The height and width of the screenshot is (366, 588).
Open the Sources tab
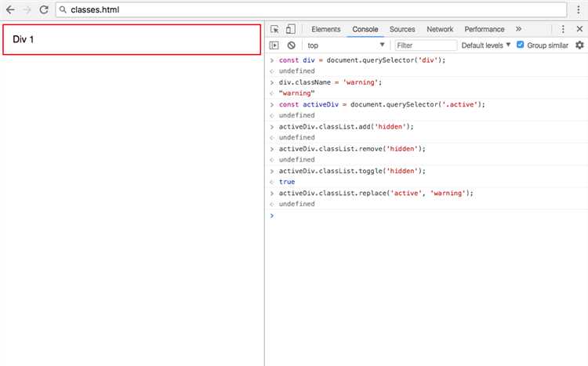click(x=402, y=29)
